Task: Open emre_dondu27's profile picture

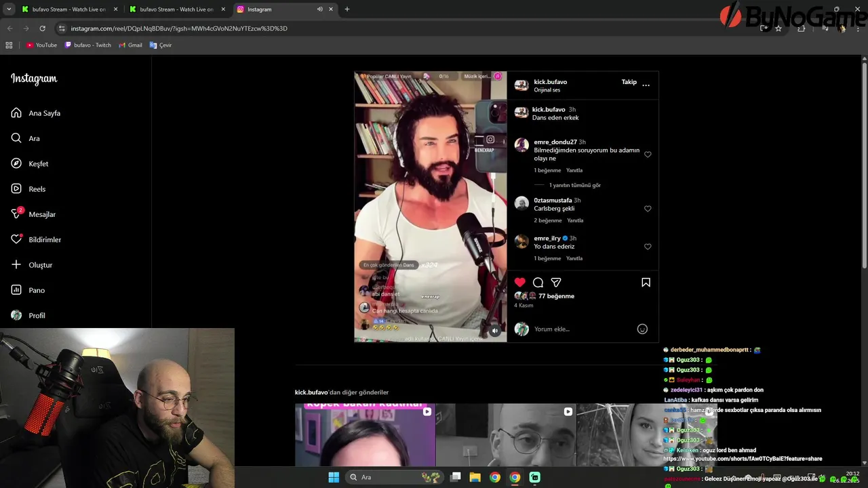Action: coord(521,144)
